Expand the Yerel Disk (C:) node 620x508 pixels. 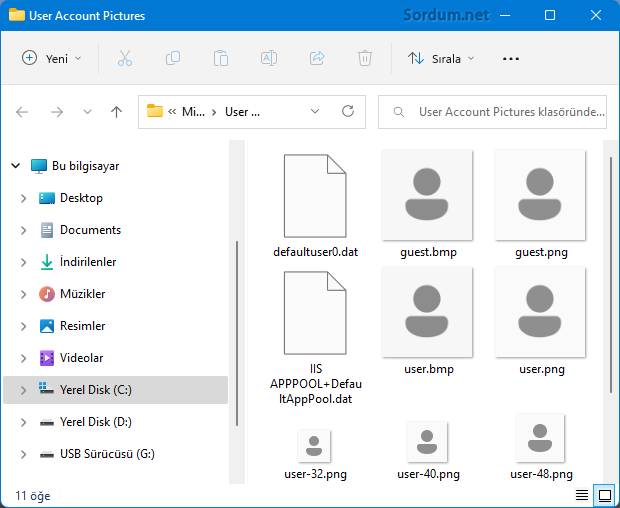point(23,390)
